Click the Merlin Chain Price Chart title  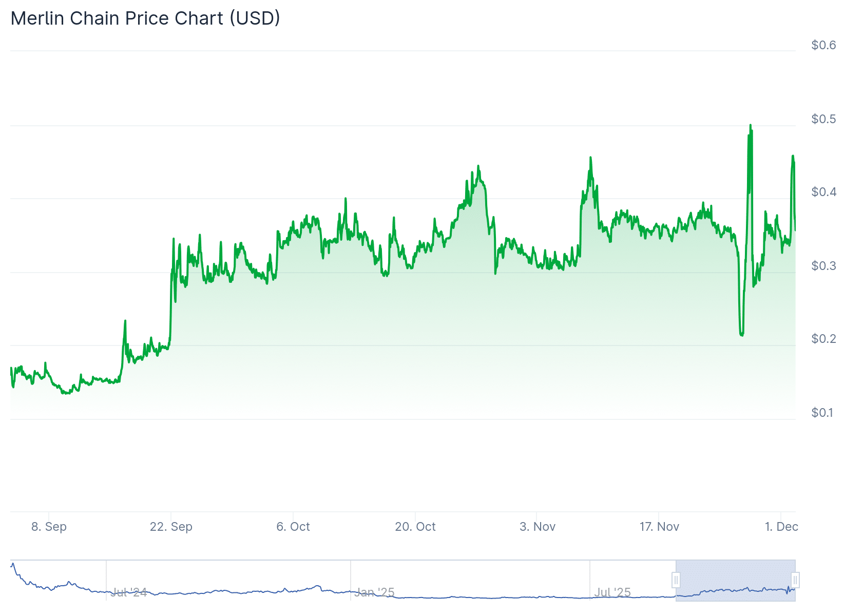click(x=145, y=18)
